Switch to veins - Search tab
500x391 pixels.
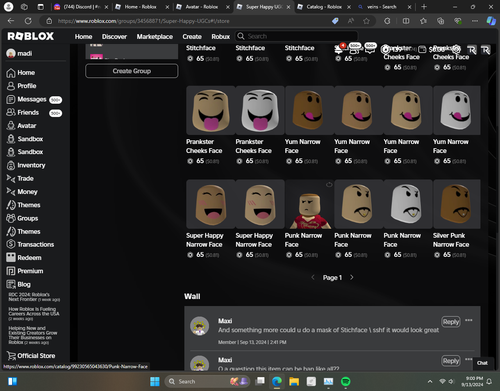(383, 7)
